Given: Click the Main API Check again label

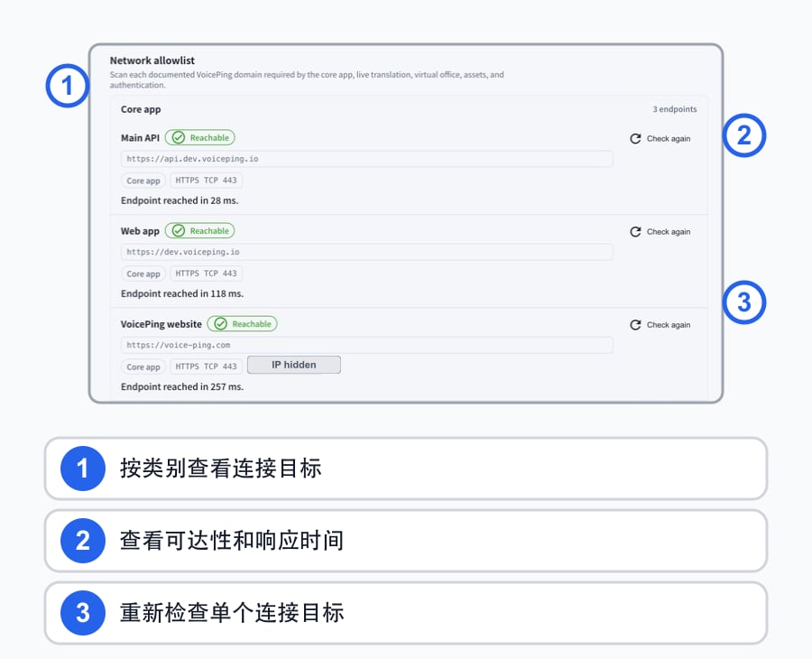Looking at the screenshot, I should coord(669,138).
